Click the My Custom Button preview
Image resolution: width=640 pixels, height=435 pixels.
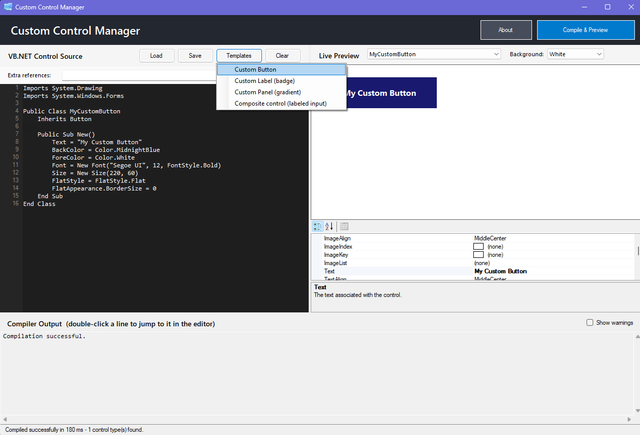pyautogui.click(x=391, y=93)
